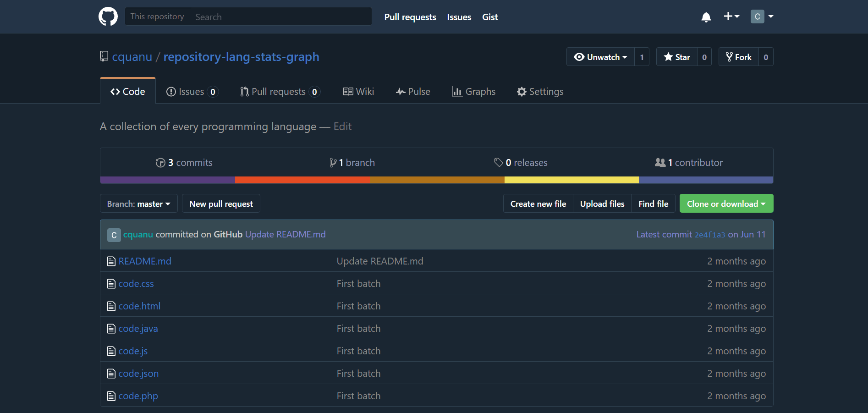The height and width of the screenshot is (413, 868).
Task: Click the commits history clock icon
Action: [160, 162]
